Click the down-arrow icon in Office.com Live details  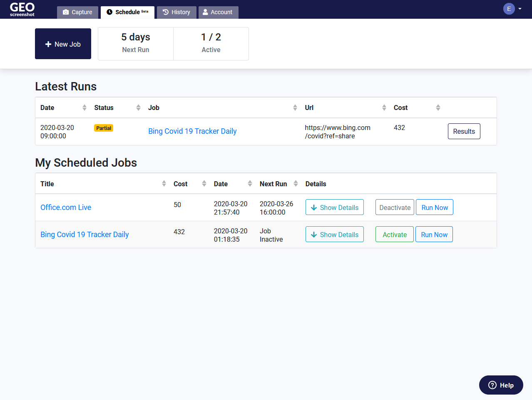[x=315, y=207]
